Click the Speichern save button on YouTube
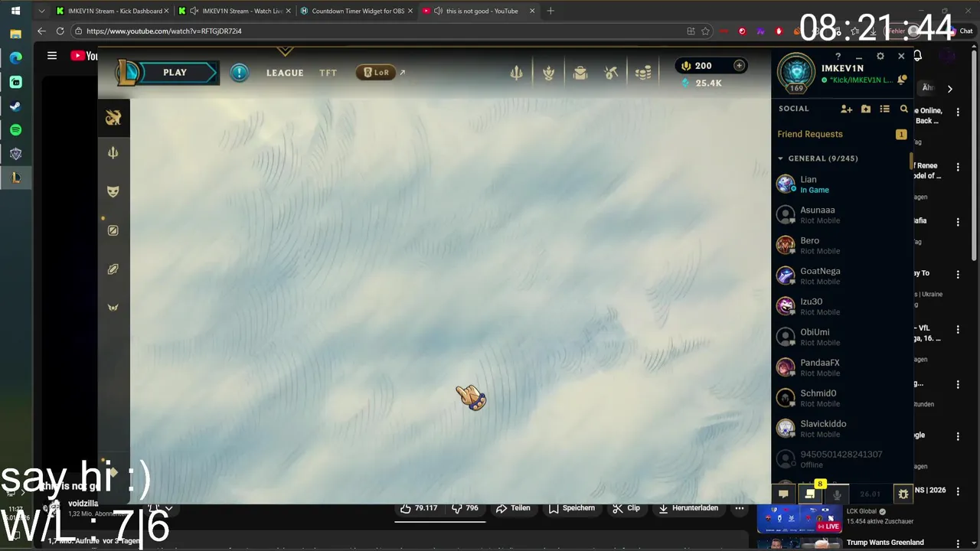980x551 pixels. tap(571, 508)
